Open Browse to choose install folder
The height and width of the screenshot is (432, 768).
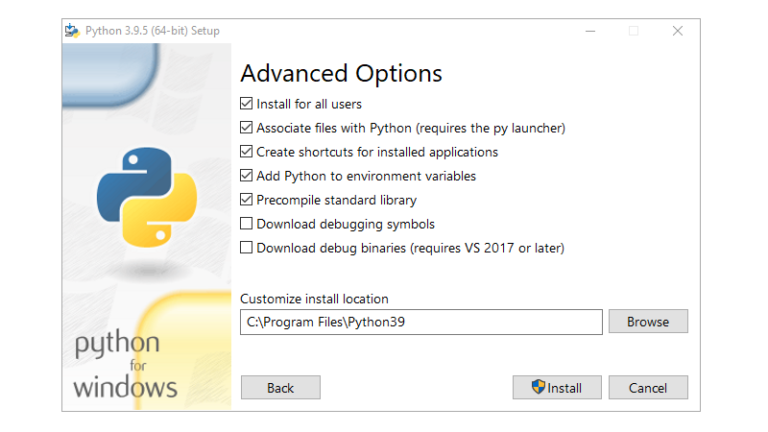648,321
